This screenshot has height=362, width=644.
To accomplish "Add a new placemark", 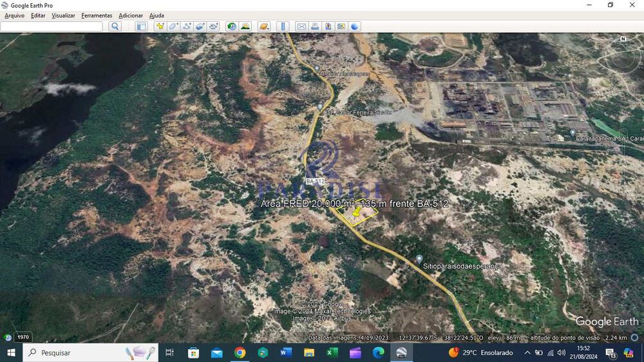I will (160, 26).
